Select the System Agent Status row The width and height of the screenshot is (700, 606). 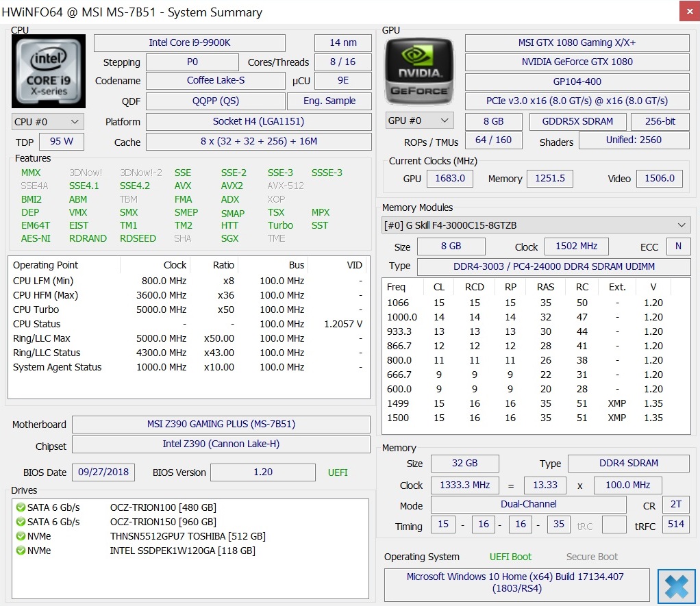(x=189, y=367)
